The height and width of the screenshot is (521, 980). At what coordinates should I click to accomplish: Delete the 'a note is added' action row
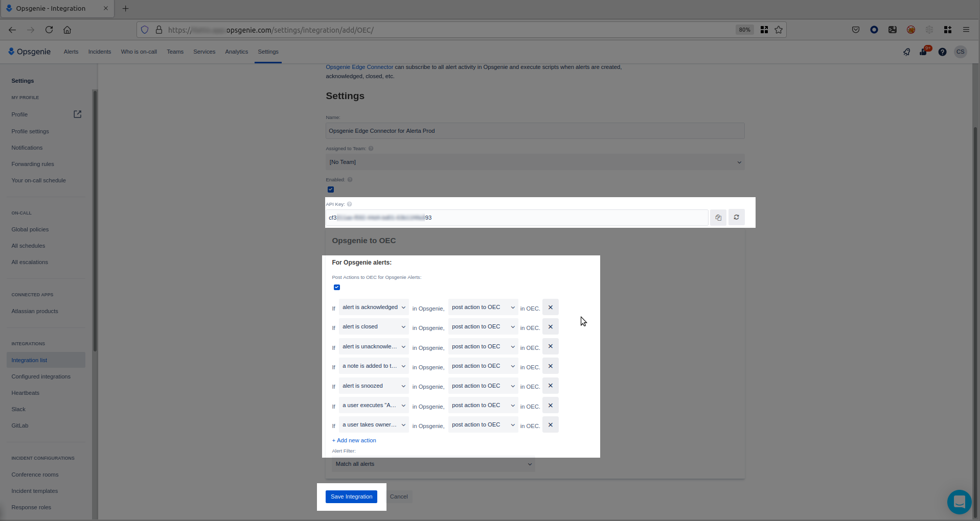pos(550,366)
